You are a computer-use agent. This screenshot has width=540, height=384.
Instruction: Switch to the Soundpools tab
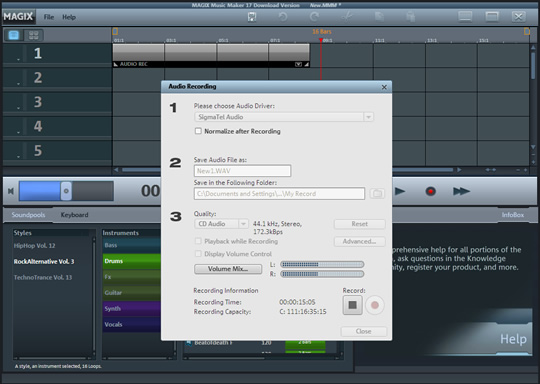point(28,215)
